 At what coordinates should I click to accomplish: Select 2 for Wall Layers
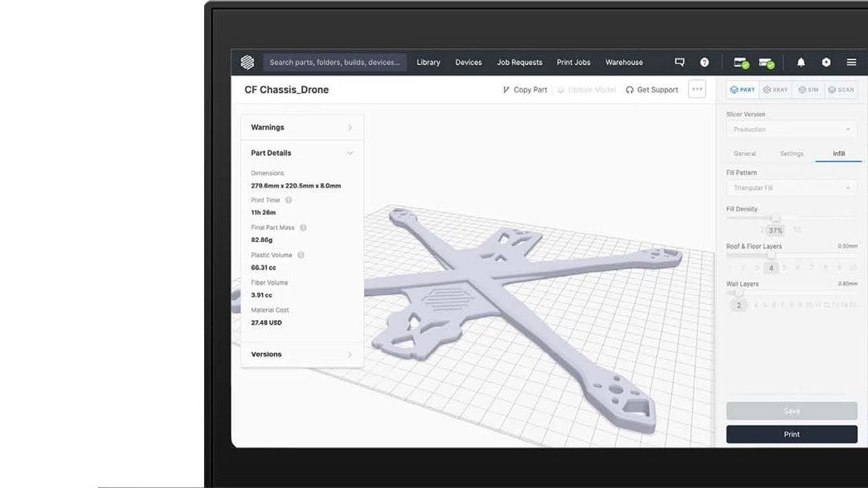click(x=739, y=305)
